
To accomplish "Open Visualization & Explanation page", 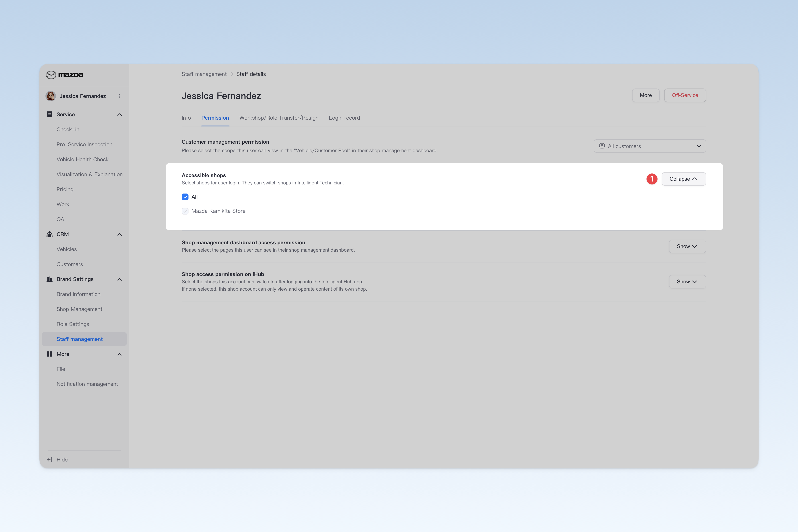I will coord(90,174).
